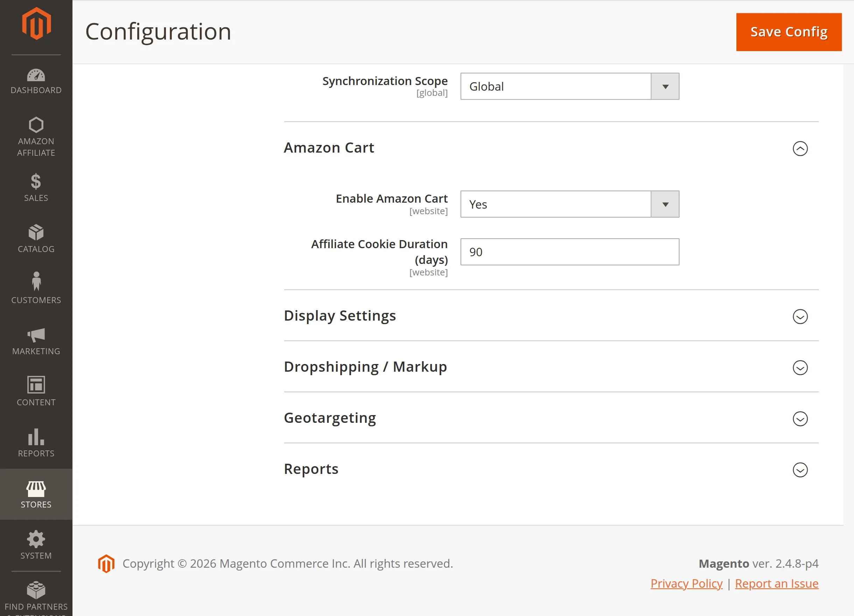Image resolution: width=854 pixels, height=616 pixels.
Task: Expand the Dropshipping / Markup section chevron
Action: click(x=800, y=368)
